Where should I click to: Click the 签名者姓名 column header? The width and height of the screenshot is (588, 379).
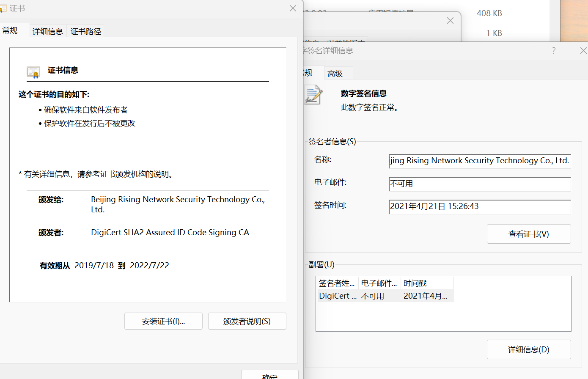pyautogui.click(x=337, y=283)
